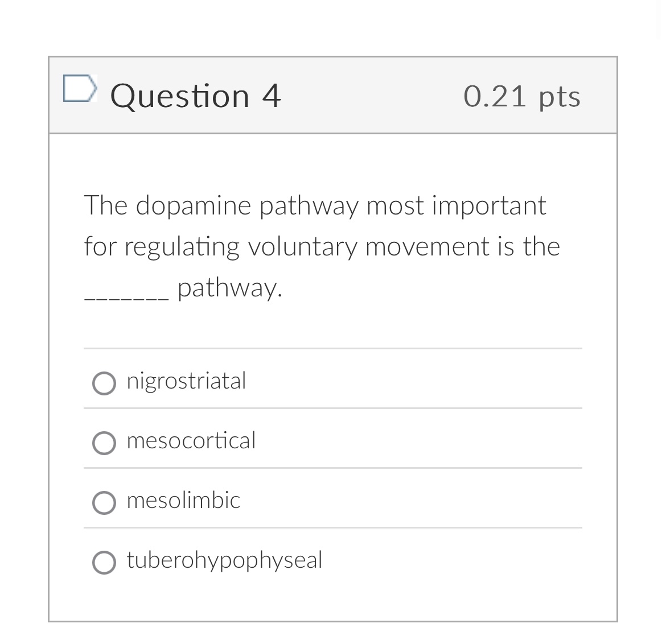Click the tuberohypophyseal answer label text

point(224,560)
